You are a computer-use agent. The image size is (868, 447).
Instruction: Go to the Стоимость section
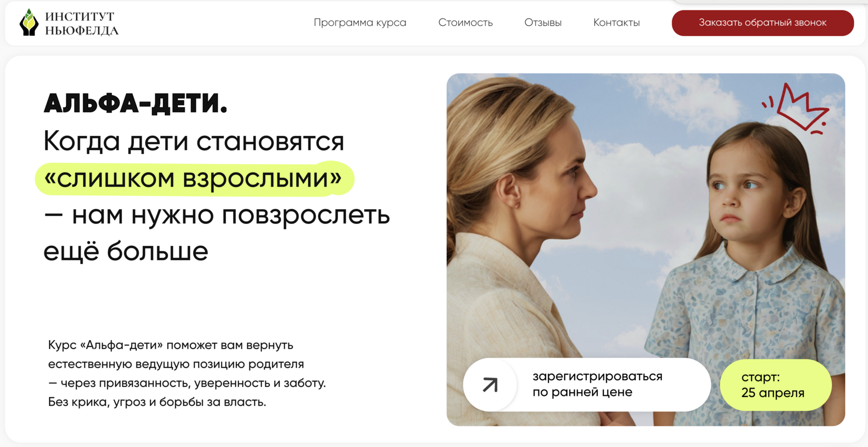coord(466,23)
